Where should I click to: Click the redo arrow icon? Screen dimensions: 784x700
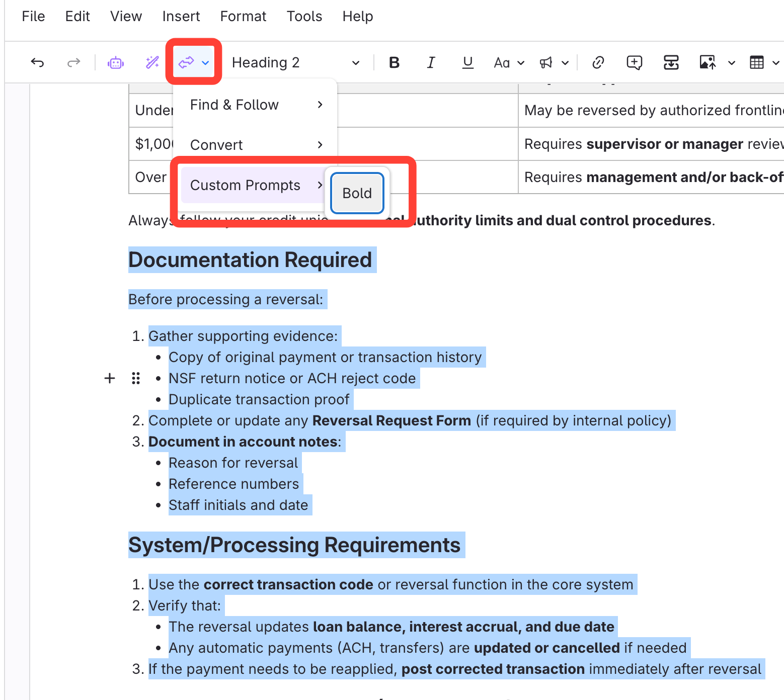pos(74,62)
